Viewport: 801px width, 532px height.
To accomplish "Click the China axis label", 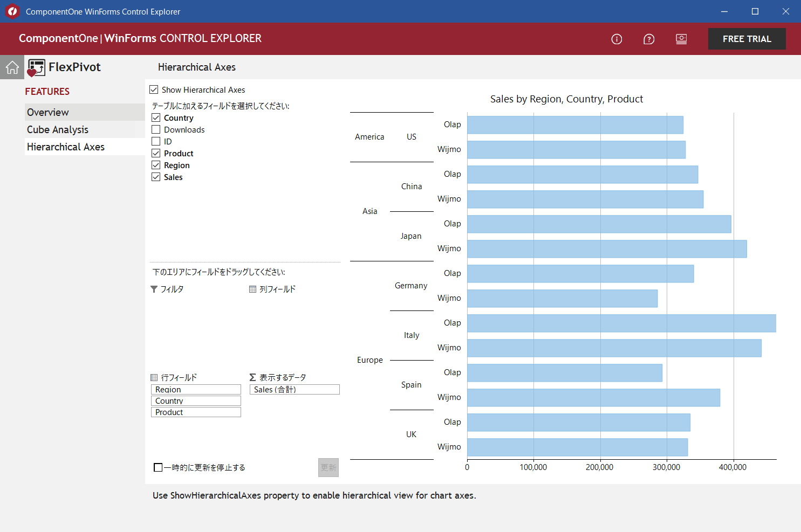I will (x=412, y=186).
